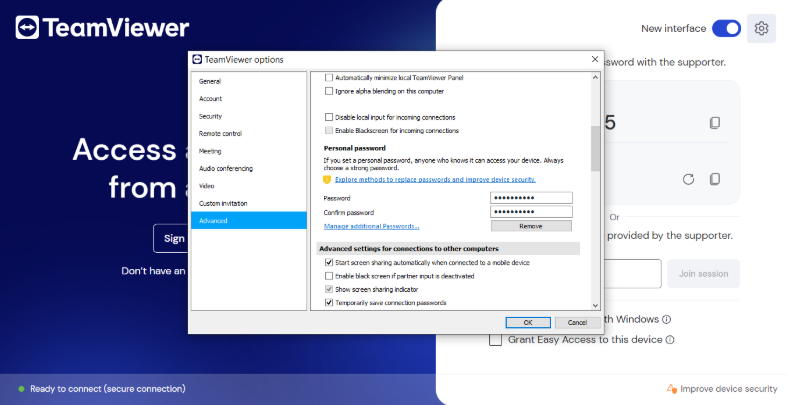Screen dimensions: 787x405
Task: Copy password using the copy icon beside refresh
Action: (x=715, y=179)
